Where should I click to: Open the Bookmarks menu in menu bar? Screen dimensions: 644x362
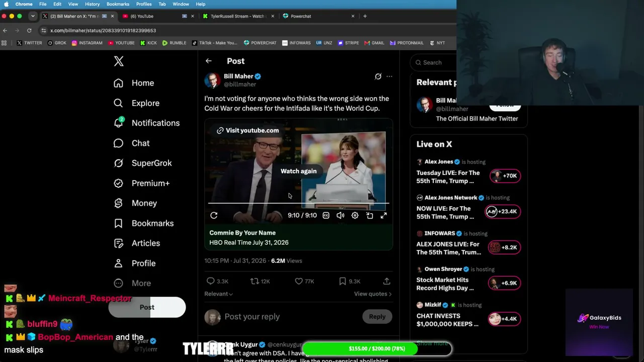coord(118,4)
